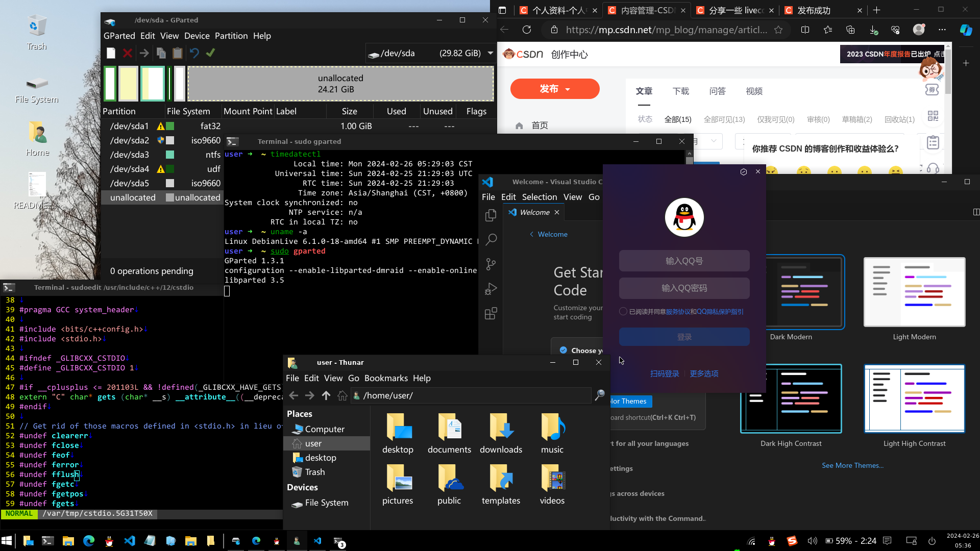Click the Windows-style Start button on taskbar
This screenshot has width=980, height=551.
click(7, 541)
